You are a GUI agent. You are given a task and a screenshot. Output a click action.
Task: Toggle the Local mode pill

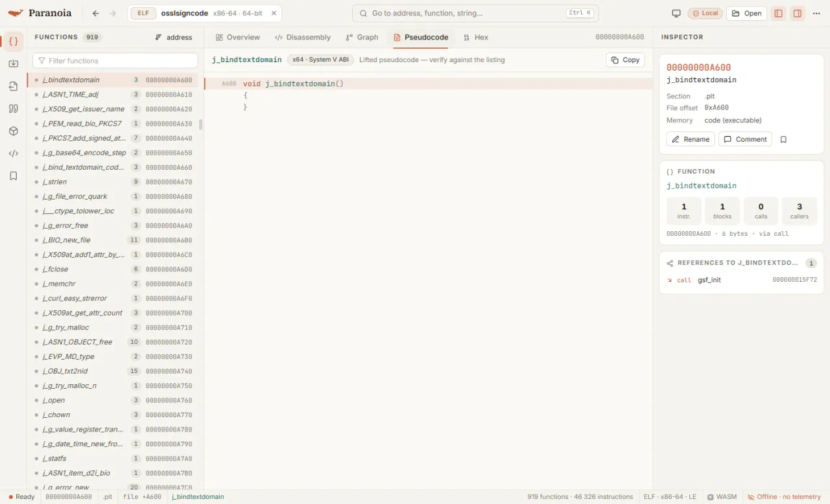[x=705, y=13]
